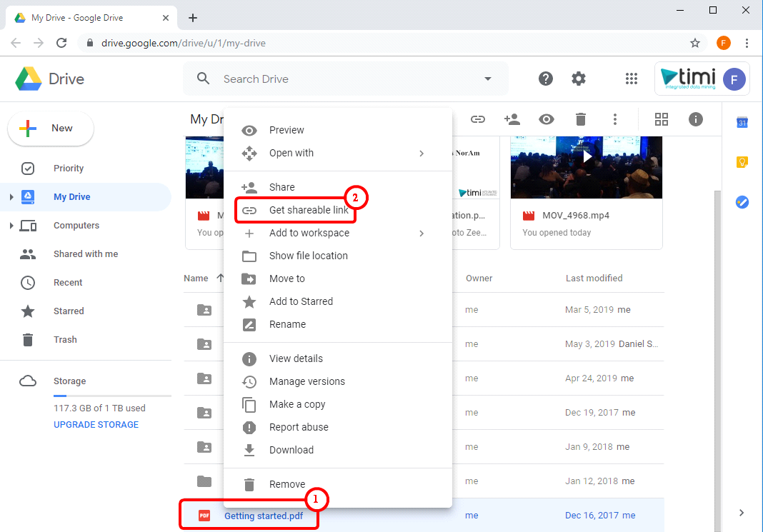The height and width of the screenshot is (532, 763).
Task: Select Show file location menu entry
Action: click(x=338, y=256)
